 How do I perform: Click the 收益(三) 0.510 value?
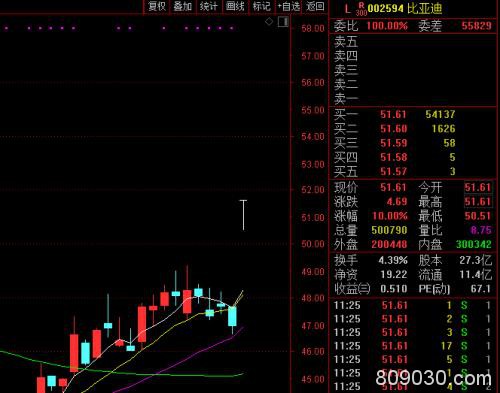click(394, 289)
